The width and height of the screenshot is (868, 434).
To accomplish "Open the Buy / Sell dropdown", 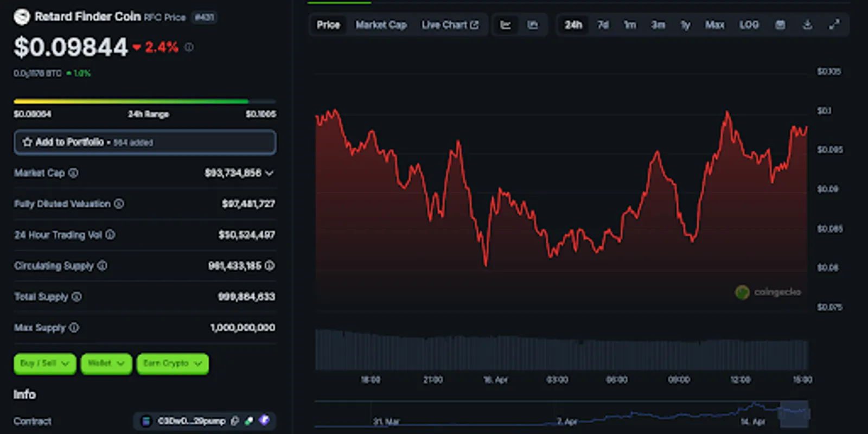I will point(45,363).
